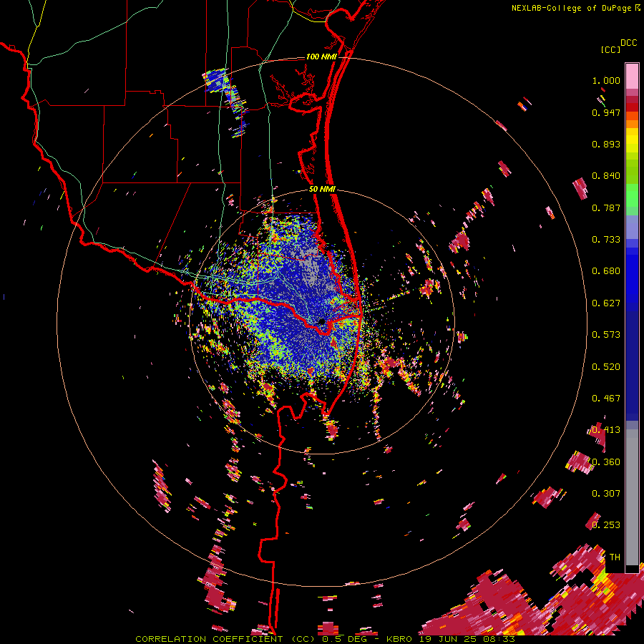Click the CORRELATION COEFFICIENT (CC) caption text
The height and width of the screenshot is (644, 644).
227,639
